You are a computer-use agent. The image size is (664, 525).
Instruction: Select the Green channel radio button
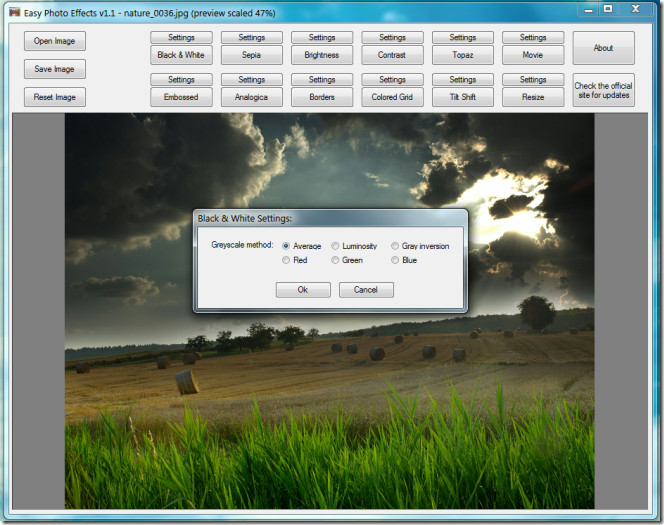(x=336, y=260)
